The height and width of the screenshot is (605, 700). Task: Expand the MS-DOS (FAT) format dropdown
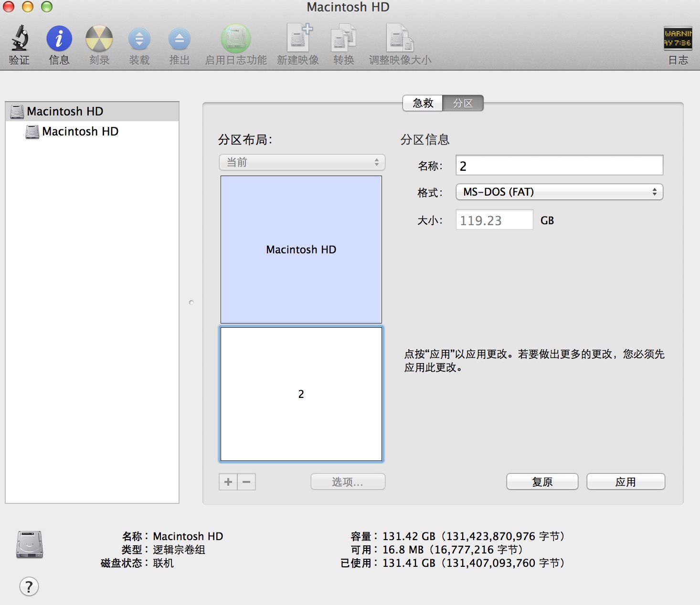(x=559, y=192)
